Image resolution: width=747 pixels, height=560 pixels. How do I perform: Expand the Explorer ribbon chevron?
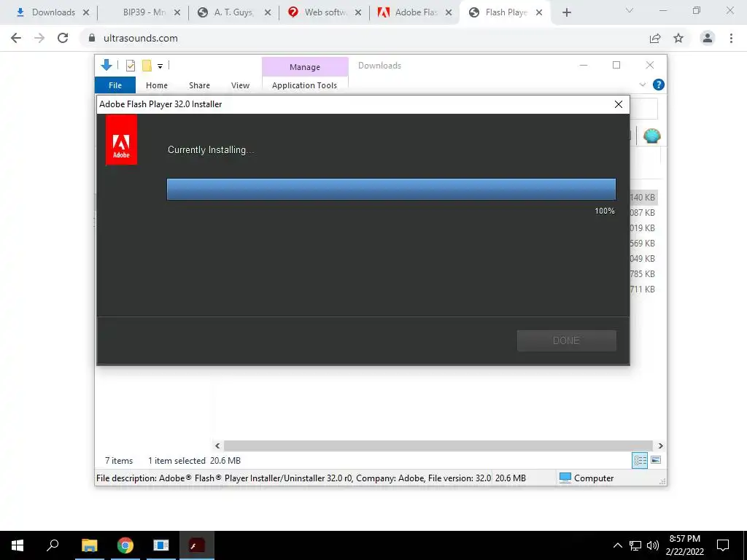click(x=643, y=85)
